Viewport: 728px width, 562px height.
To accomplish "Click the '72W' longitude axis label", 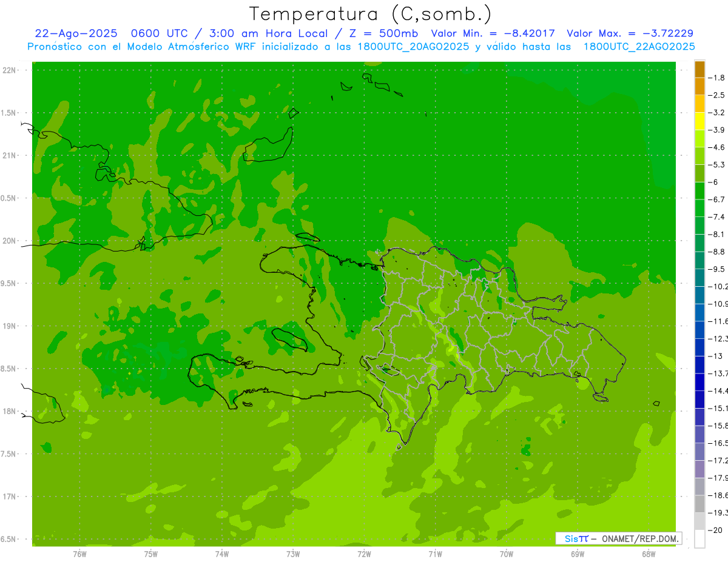I will pyautogui.click(x=364, y=554).
